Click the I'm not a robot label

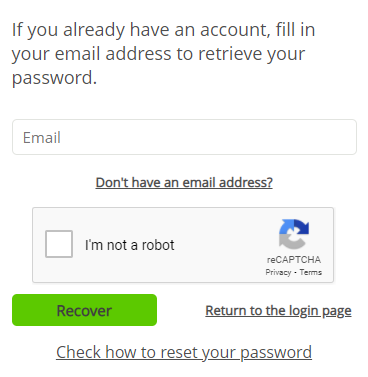[x=130, y=245]
